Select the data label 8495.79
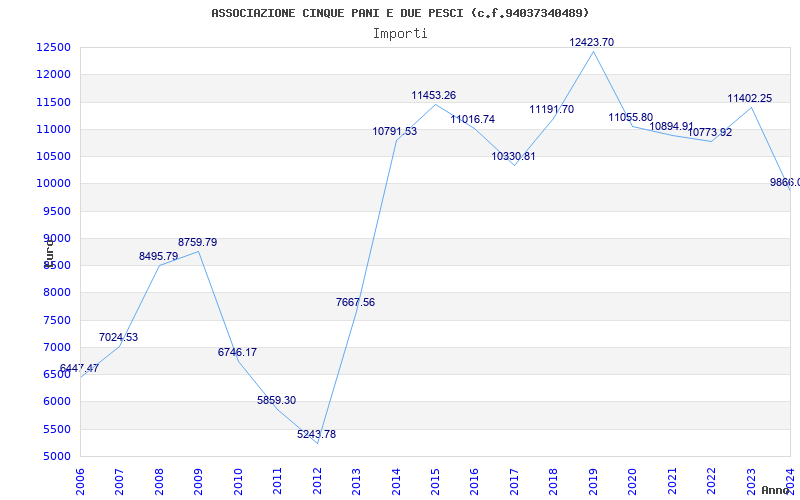The image size is (800, 500). click(159, 256)
